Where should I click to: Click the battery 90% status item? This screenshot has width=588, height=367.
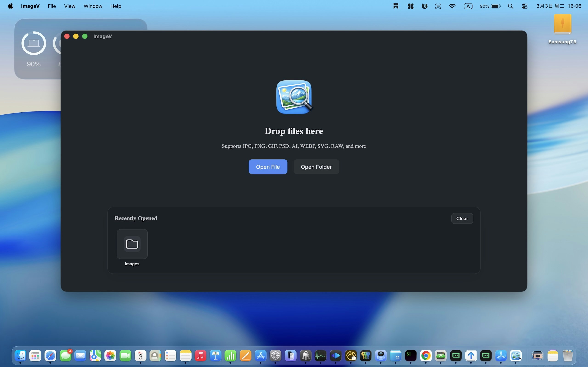pos(490,6)
